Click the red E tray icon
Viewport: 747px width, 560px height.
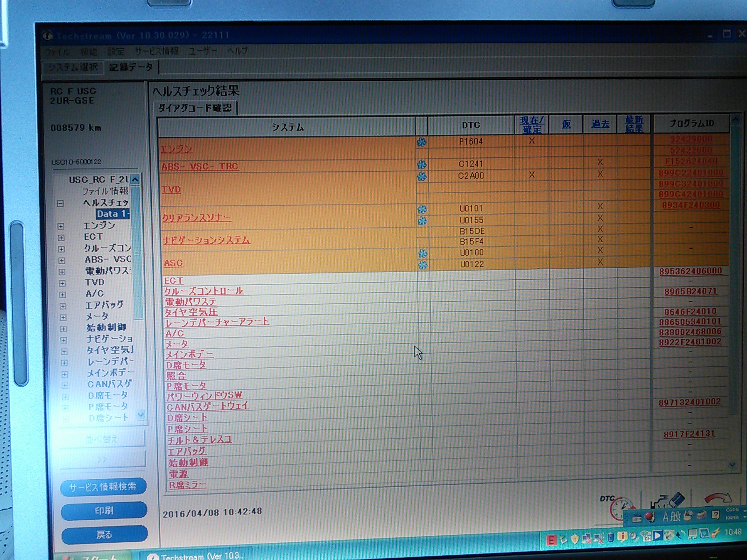pos(551,540)
